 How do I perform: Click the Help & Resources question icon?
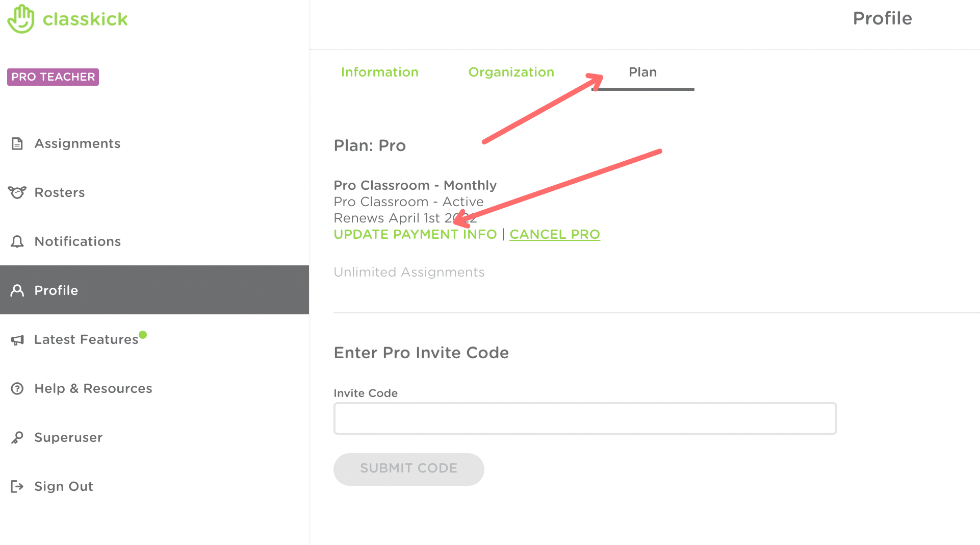click(17, 388)
